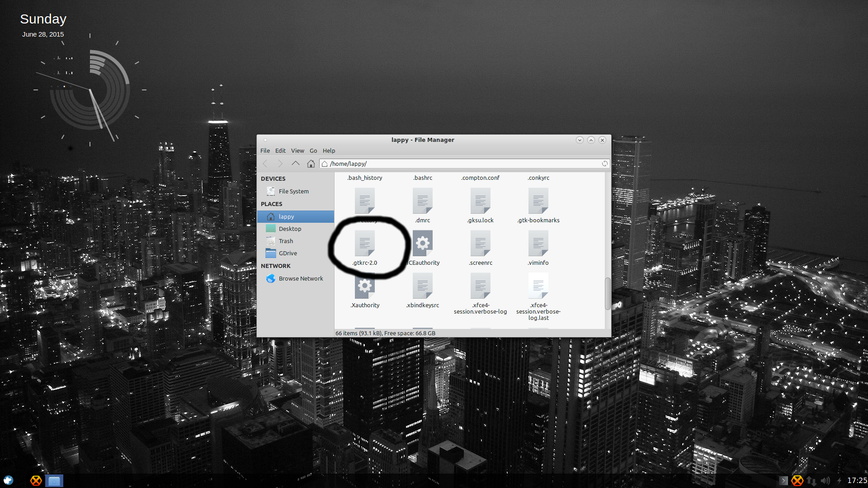Image resolution: width=868 pixels, height=488 pixels.
Task: Select the .xfce4-session.verbose-log.last file icon
Action: 538,286
